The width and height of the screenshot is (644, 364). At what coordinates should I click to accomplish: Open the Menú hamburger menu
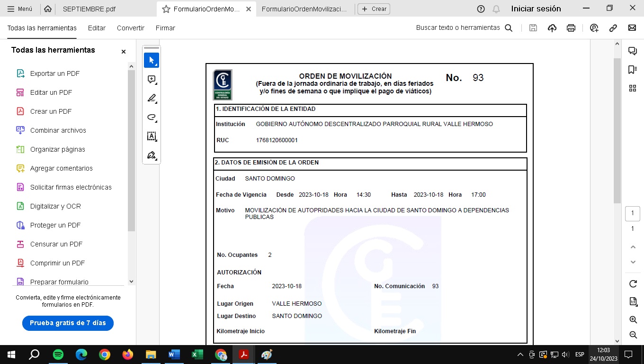(20, 9)
